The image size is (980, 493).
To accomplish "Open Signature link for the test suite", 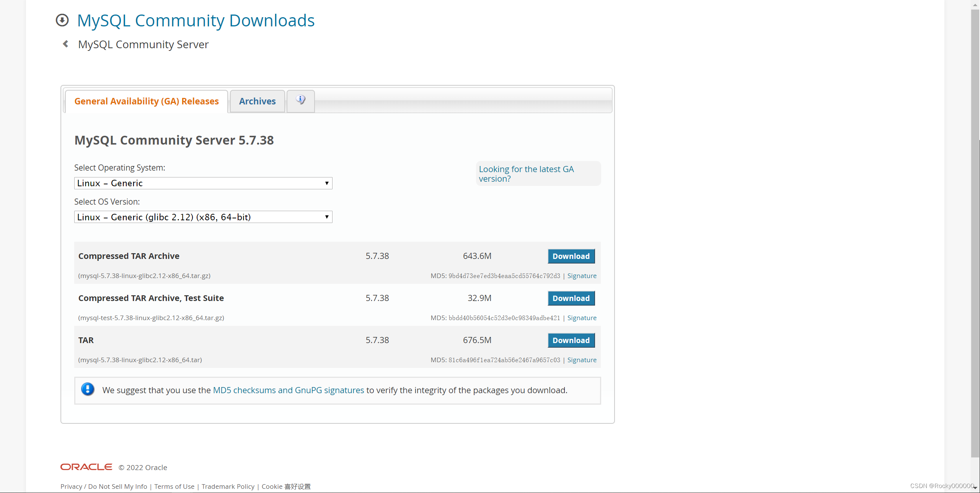I will tap(582, 318).
